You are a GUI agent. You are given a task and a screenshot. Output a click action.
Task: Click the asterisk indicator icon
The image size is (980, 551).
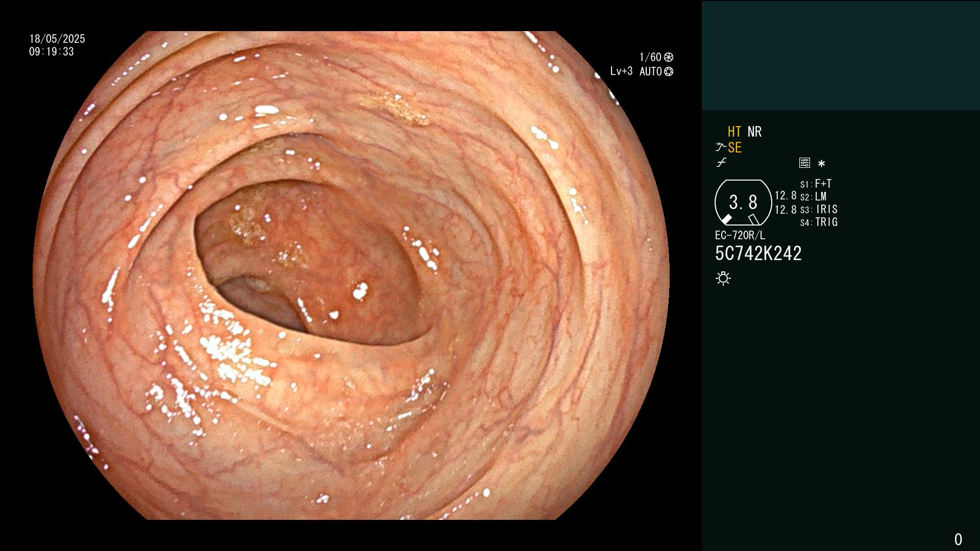point(821,163)
